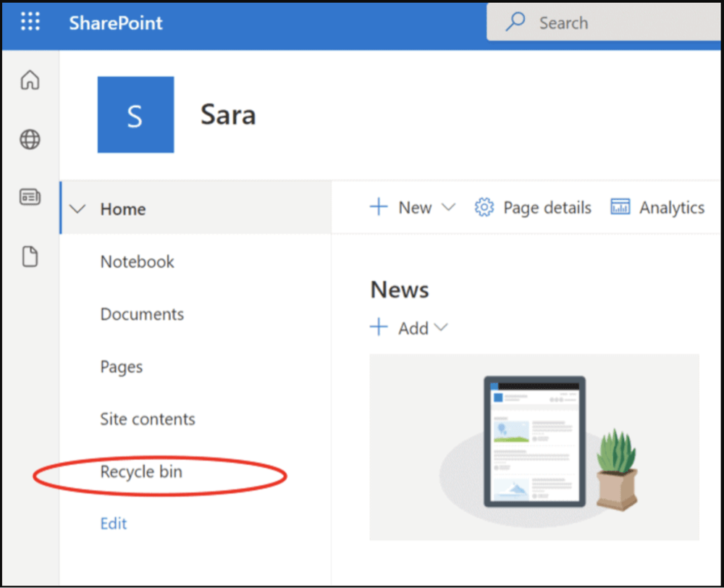
Task: Open the app launcher waffle icon
Action: point(30,21)
